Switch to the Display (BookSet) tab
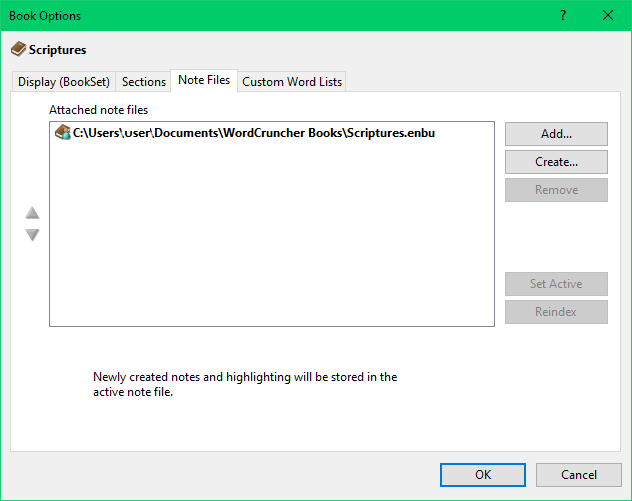 coord(64,82)
